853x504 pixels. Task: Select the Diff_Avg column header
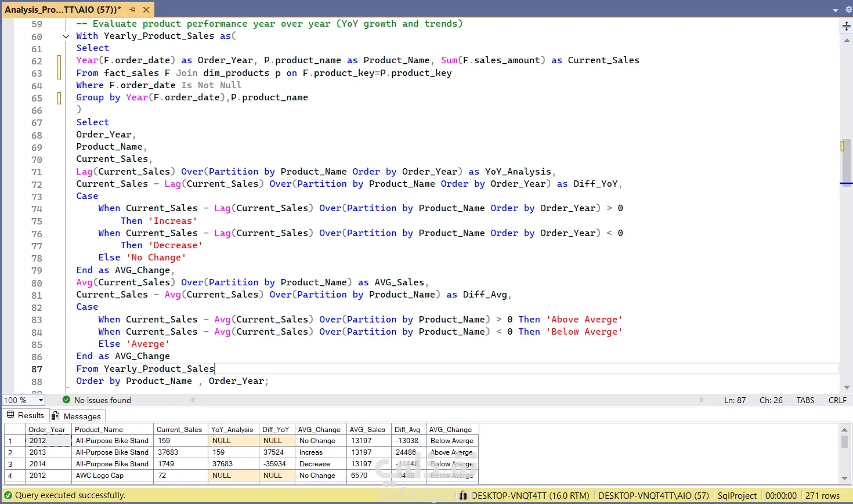409,429
